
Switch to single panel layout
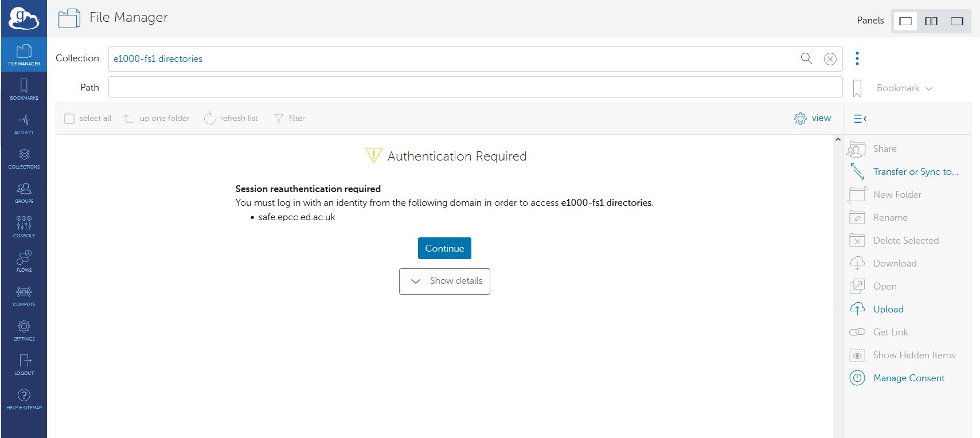point(905,21)
